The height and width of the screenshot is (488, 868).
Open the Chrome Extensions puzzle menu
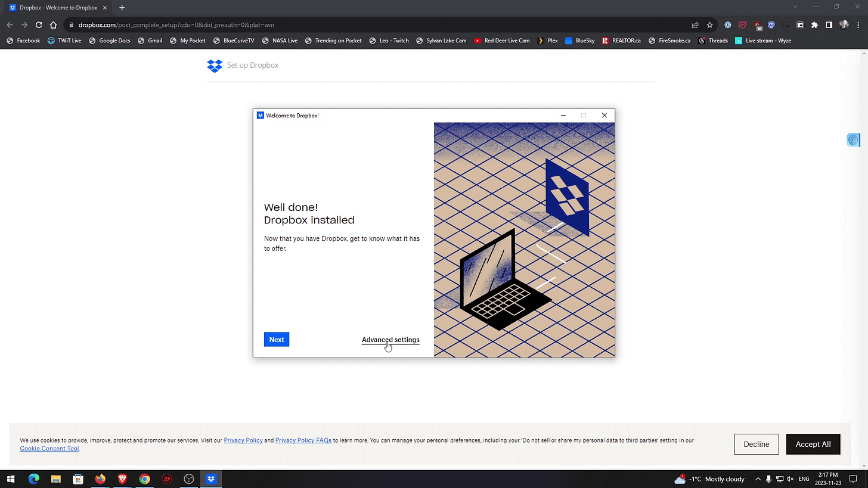(x=814, y=25)
